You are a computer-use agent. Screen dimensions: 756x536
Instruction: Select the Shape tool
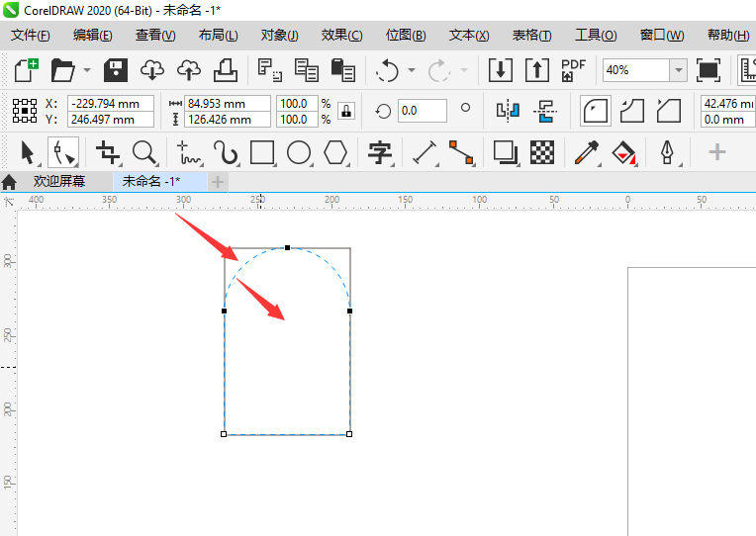[x=63, y=153]
